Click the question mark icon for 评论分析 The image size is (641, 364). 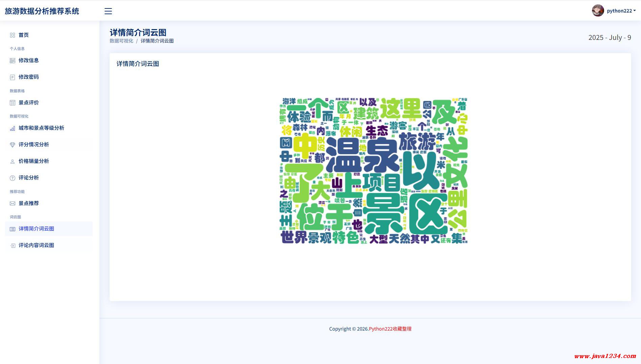13,178
